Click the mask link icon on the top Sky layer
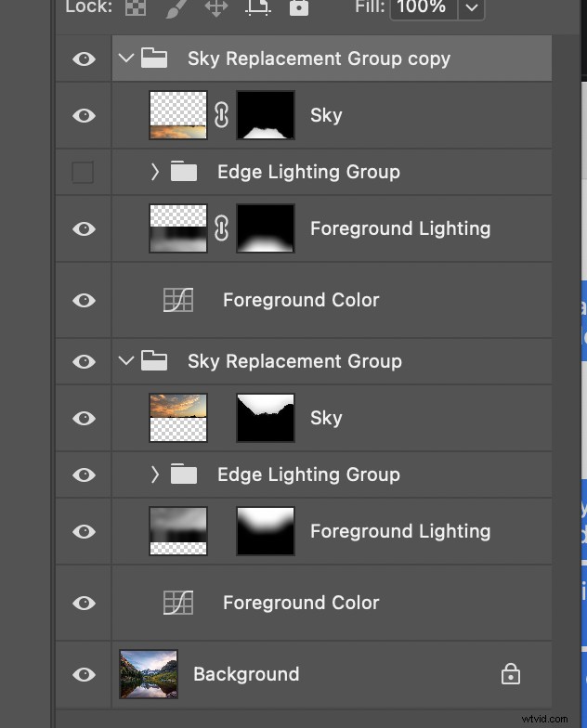 tap(221, 115)
